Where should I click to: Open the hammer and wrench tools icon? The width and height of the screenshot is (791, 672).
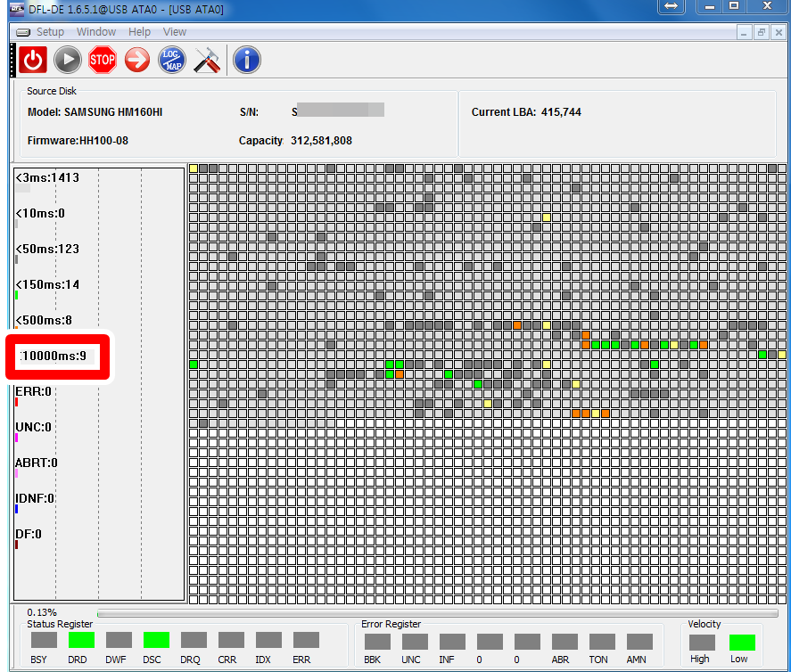[x=207, y=60]
